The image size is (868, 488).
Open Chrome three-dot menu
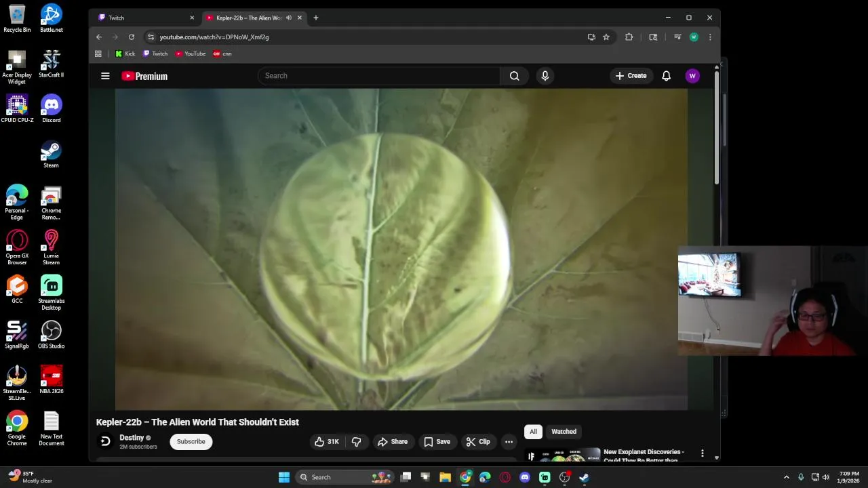(x=710, y=37)
